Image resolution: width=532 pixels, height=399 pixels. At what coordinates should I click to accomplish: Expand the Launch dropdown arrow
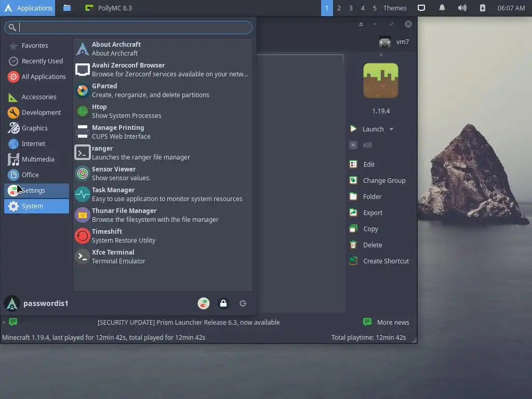(392, 129)
